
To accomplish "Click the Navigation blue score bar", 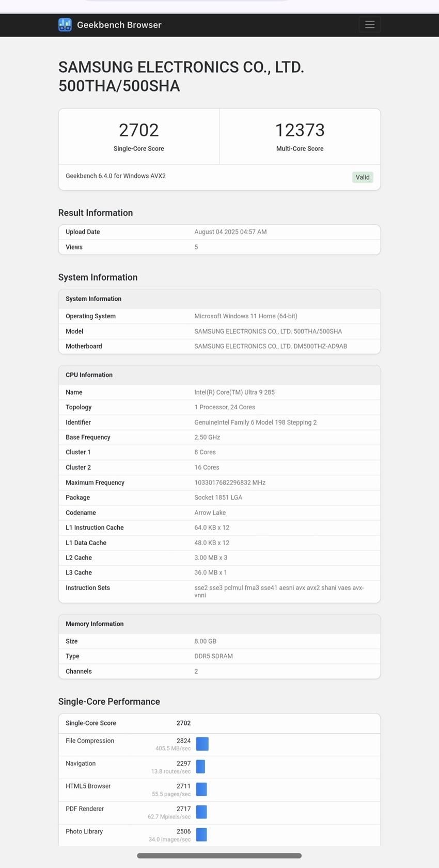I will coord(201,767).
